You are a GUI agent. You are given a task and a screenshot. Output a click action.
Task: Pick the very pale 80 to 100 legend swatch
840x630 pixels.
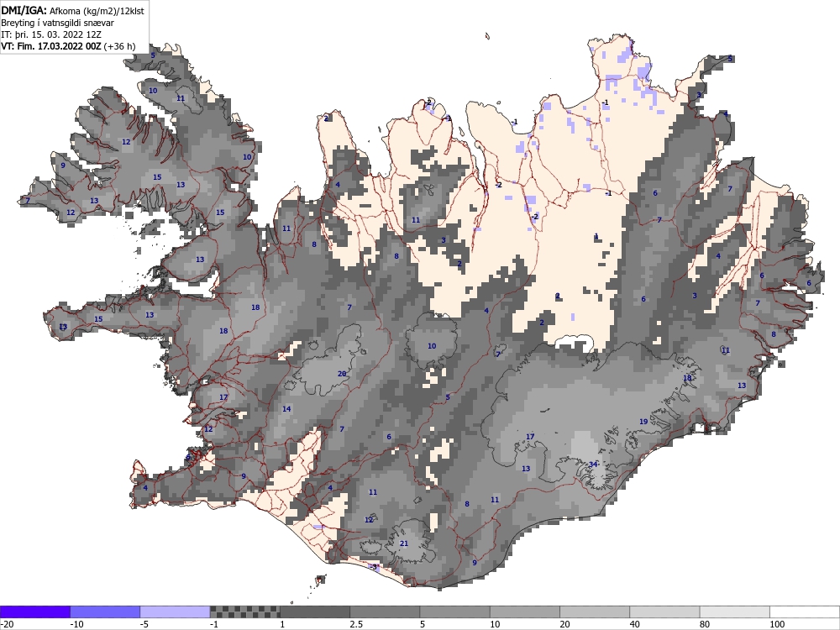coord(735,612)
